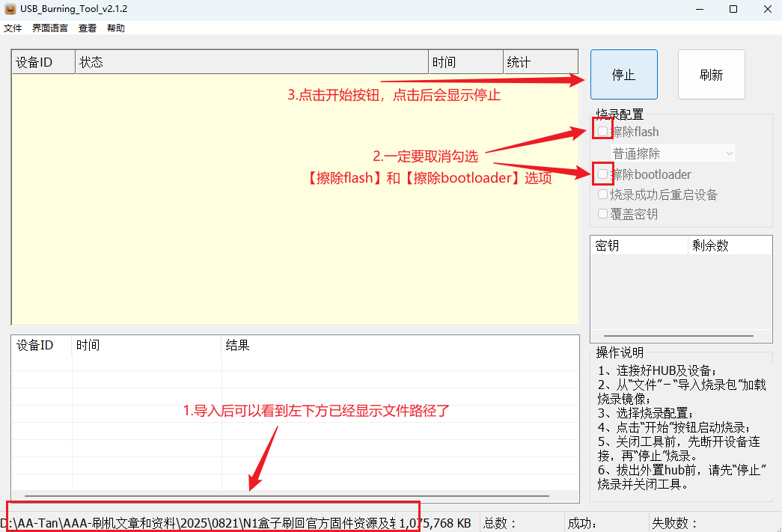Open the 查看 menu
Image resolution: width=782 pixels, height=532 pixels.
[x=88, y=28]
